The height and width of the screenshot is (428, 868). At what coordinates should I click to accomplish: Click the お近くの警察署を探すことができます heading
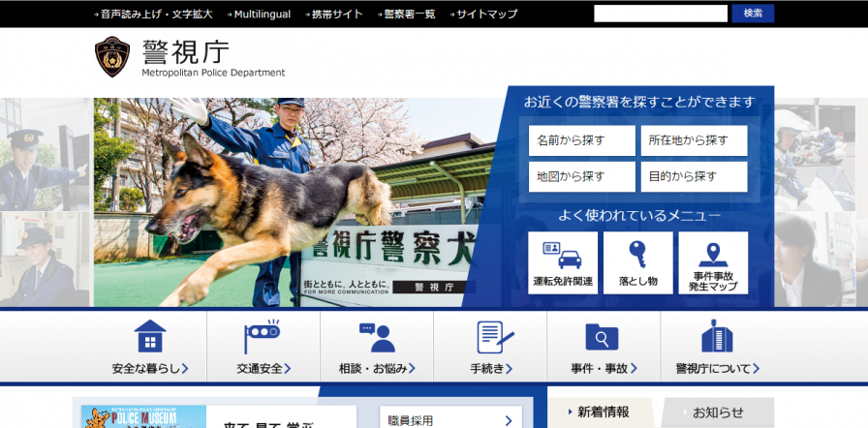tap(639, 103)
